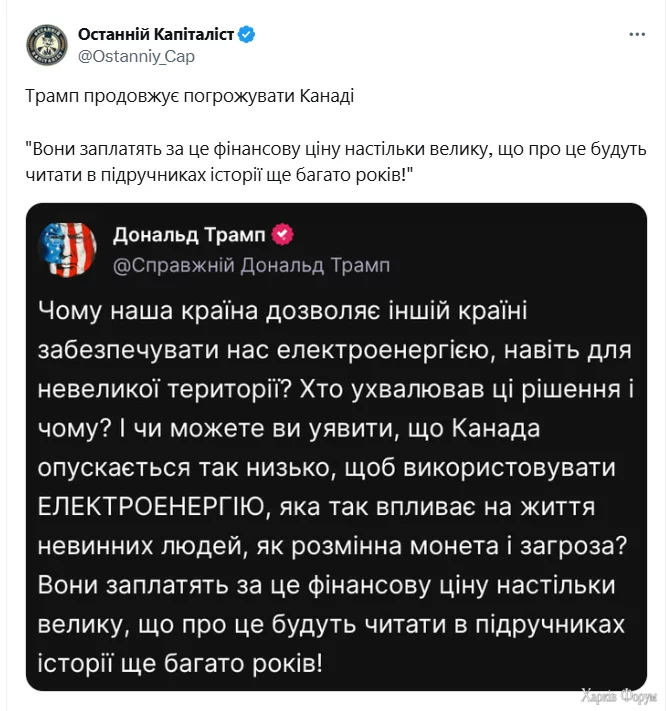Image resolution: width=667 pixels, height=711 pixels.
Task: Open the @Ostanniy_Cap handle link
Action: (x=136, y=56)
